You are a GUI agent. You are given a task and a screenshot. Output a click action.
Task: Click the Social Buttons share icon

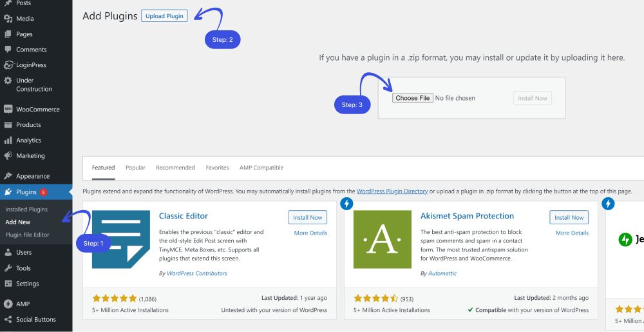pos(8,319)
